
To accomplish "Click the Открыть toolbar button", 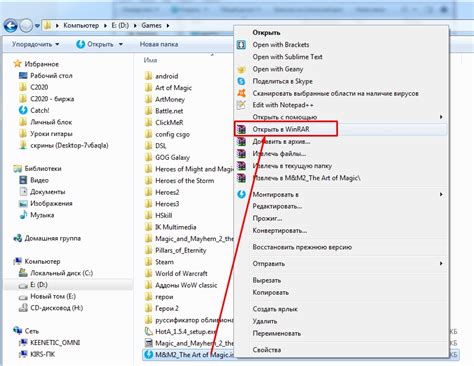I will (95, 44).
